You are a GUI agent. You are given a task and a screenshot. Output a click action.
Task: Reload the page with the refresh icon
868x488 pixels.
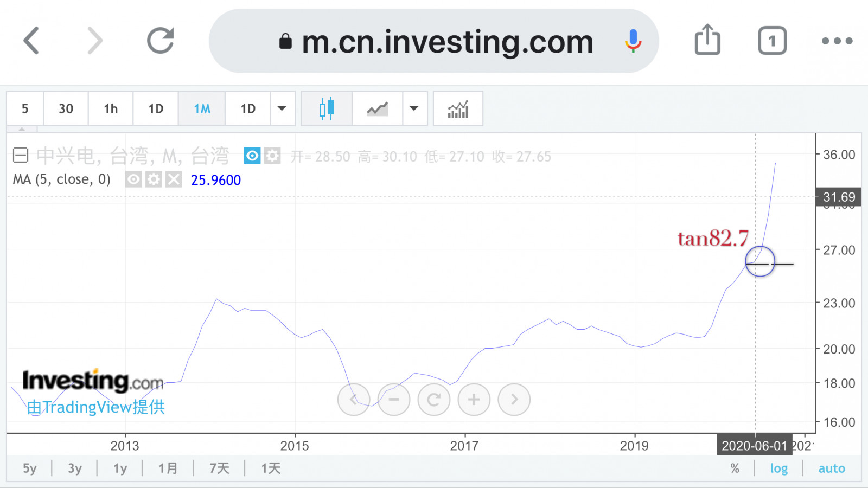pos(161,41)
